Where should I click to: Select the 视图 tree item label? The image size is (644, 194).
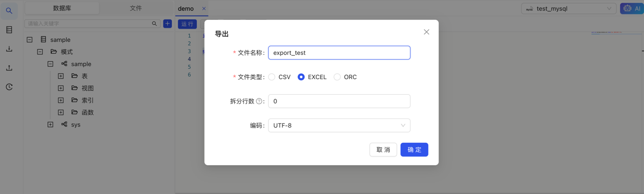tap(88, 88)
